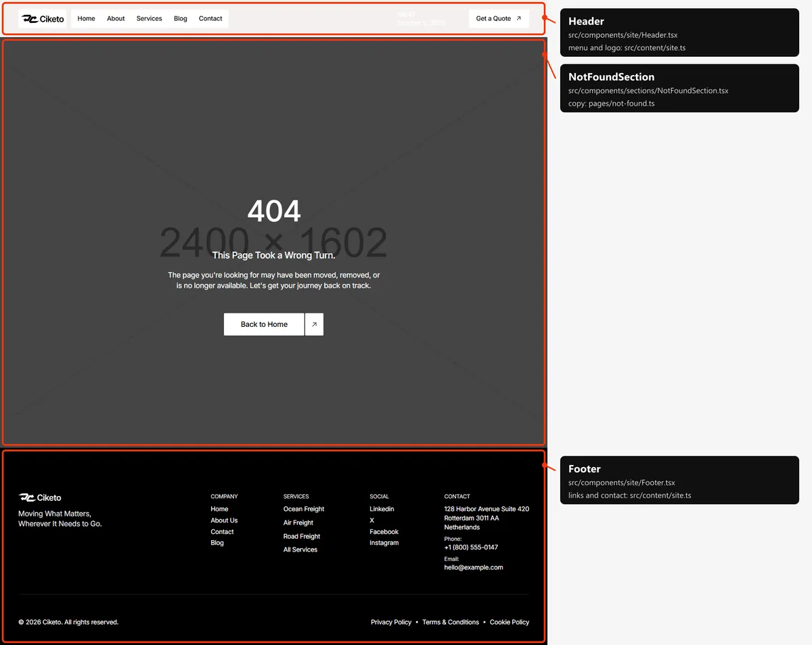Click the 'copy: pages/not-found.ts' text

pos(611,104)
